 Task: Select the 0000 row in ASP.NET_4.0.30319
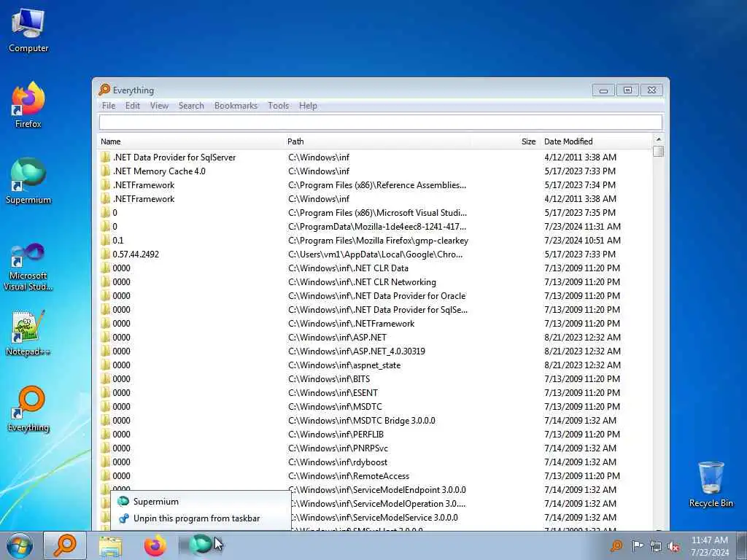(x=376, y=351)
